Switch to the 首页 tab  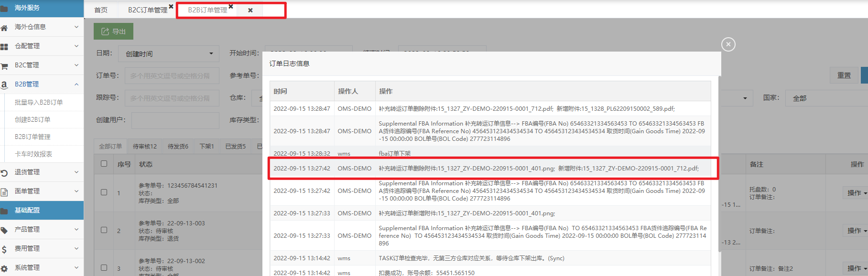tap(101, 10)
